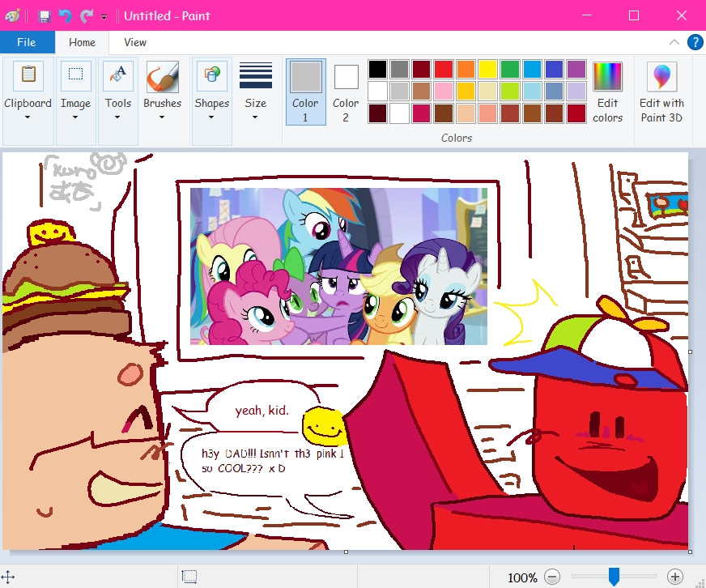
Task: Pick the purple color swatch
Action: pyautogui.click(x=576, y=70)
